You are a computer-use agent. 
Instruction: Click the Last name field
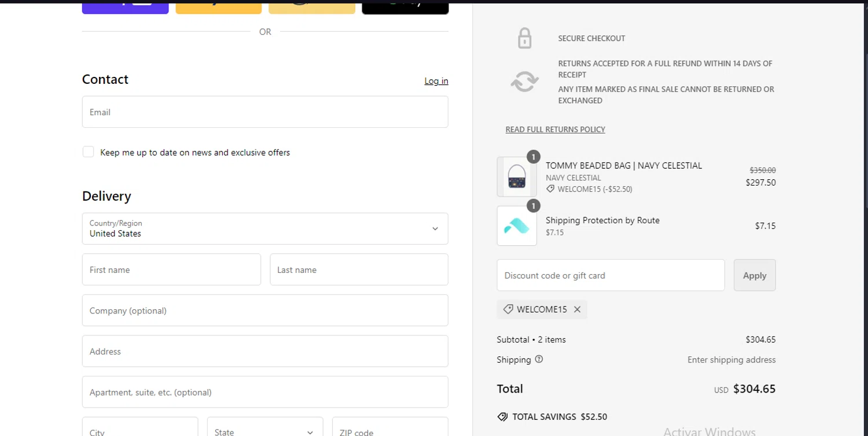pos(359,269)
